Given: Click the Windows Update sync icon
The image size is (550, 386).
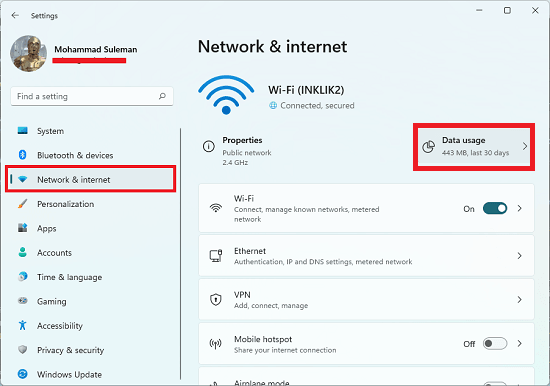Looking at the screenshot, I should (x=22, y=374).
